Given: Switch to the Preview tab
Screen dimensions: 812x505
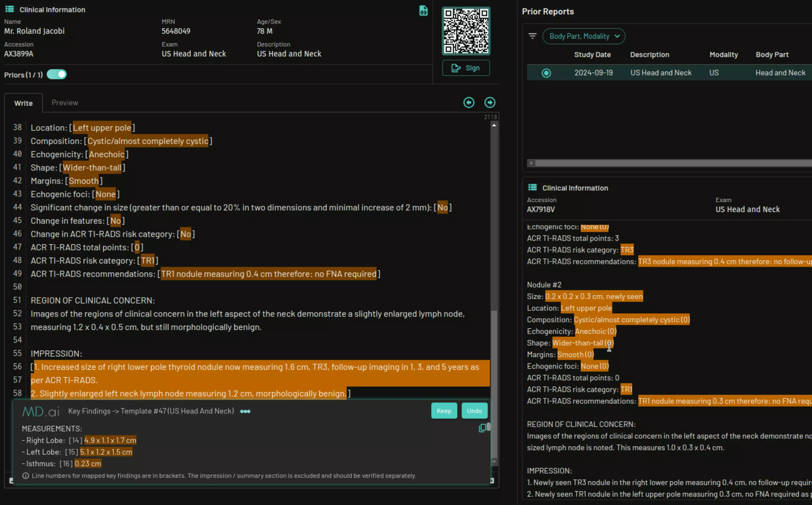Looking at the screenshot, I should pyautogui.click(x=65, y=102).
